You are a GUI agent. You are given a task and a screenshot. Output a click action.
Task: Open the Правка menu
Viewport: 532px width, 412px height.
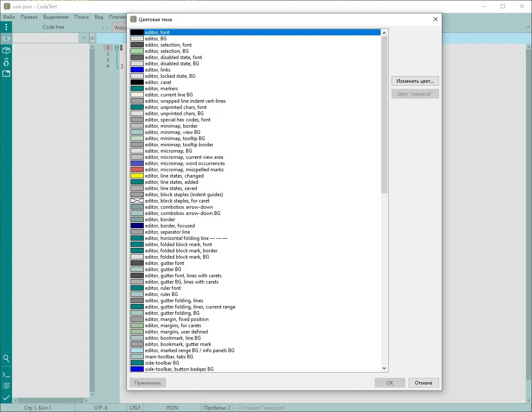click(x=29, y=17)
